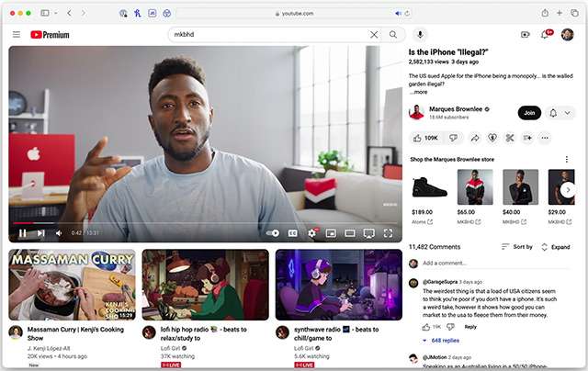588x371 pixels.
Task: Open the Massaman Curry video thumbnail
Action: (x=72, y=285)
